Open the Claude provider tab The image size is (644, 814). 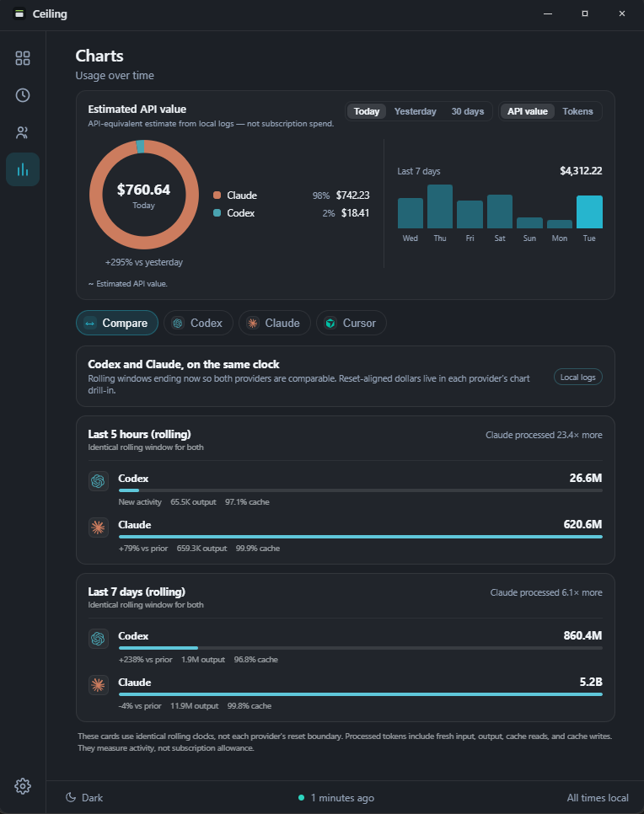(274, 323)
